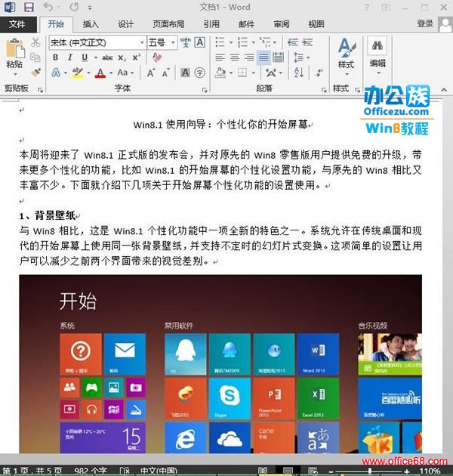Click the distributed alignment icon

click(278, 57)
